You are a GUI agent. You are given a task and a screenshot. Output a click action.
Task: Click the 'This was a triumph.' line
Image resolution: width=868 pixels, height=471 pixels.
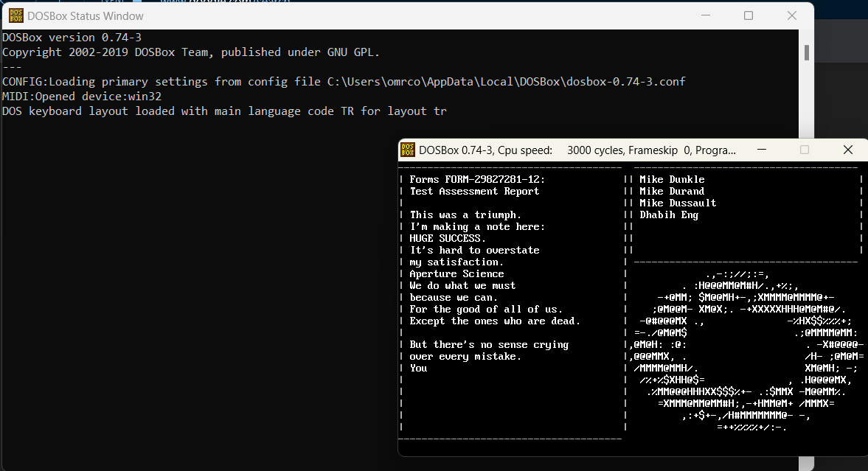pos(465,214)
